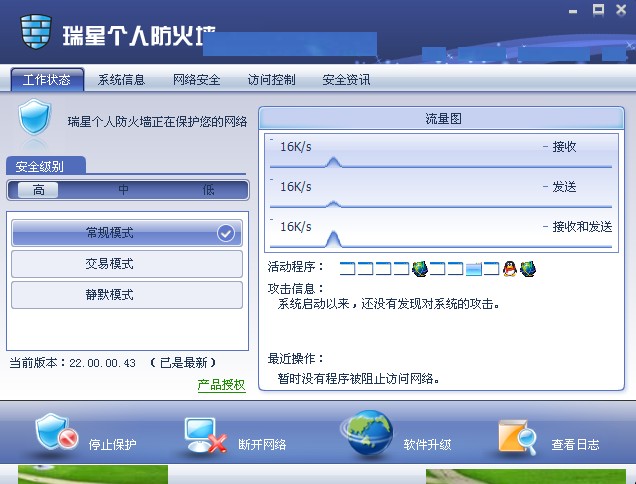The width and height of the screenshot is (636, 484).
Task: Enable 静默模式
Action: [127, 295]
